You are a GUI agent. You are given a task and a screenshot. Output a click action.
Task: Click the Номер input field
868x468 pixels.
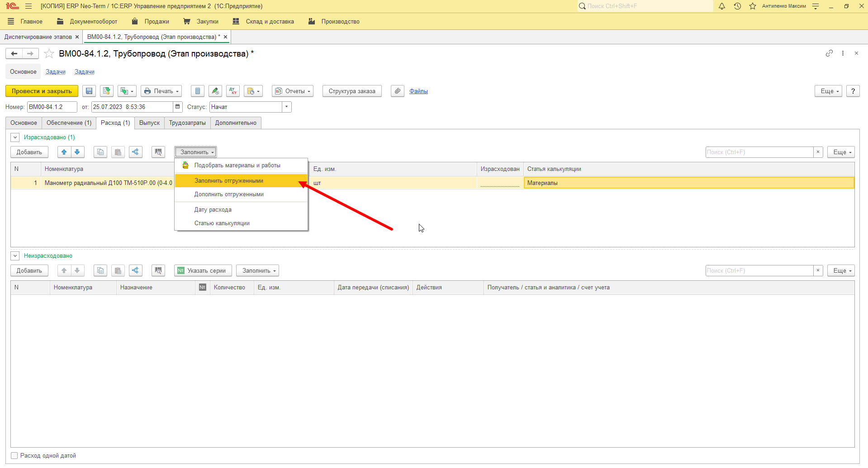click(x=52, y=107)
